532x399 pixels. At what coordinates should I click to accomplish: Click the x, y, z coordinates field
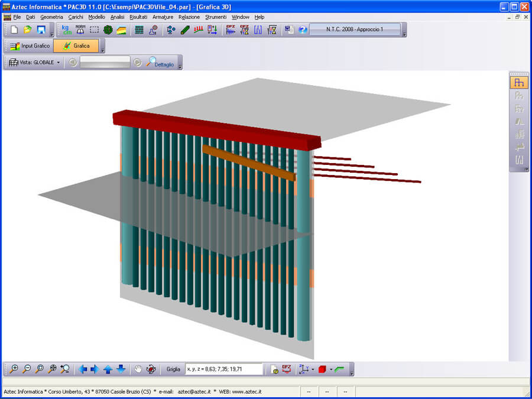[224, 369]
